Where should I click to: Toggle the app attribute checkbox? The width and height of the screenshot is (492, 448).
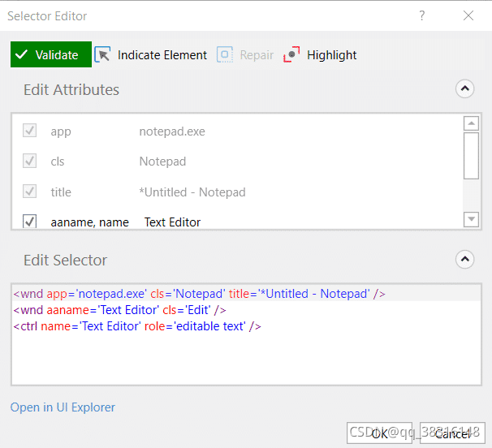[x=29, y=130]
